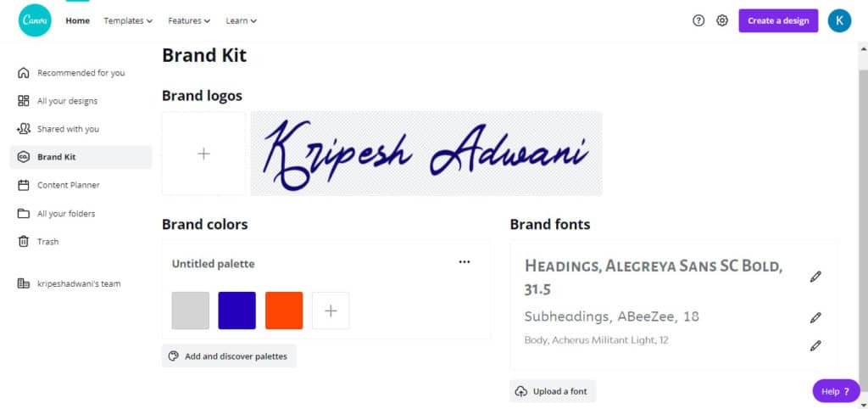Go to Content Planner in sidebar
The image size is (868, 409).
click(68, 185)
